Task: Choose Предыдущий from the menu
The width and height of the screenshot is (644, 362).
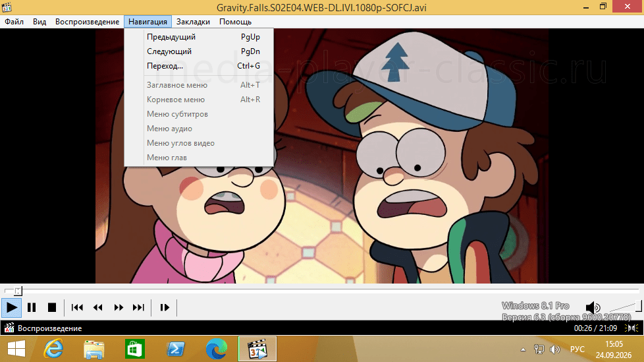Action: point(199,37)
